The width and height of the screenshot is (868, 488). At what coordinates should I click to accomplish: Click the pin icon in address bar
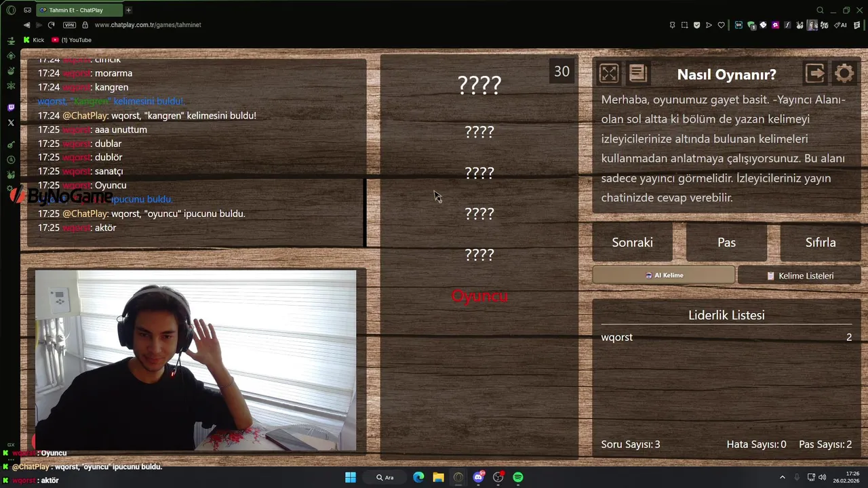click(x=672, y=25)
